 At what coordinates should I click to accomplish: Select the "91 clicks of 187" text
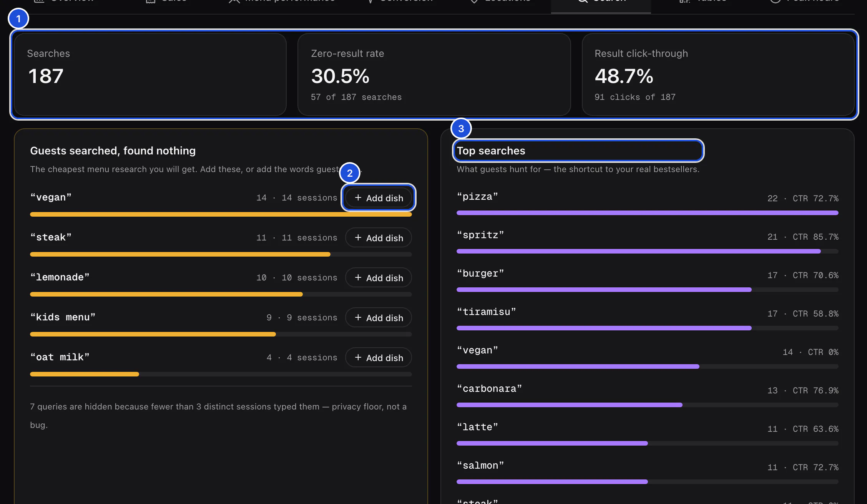click(x=635, y=97)
